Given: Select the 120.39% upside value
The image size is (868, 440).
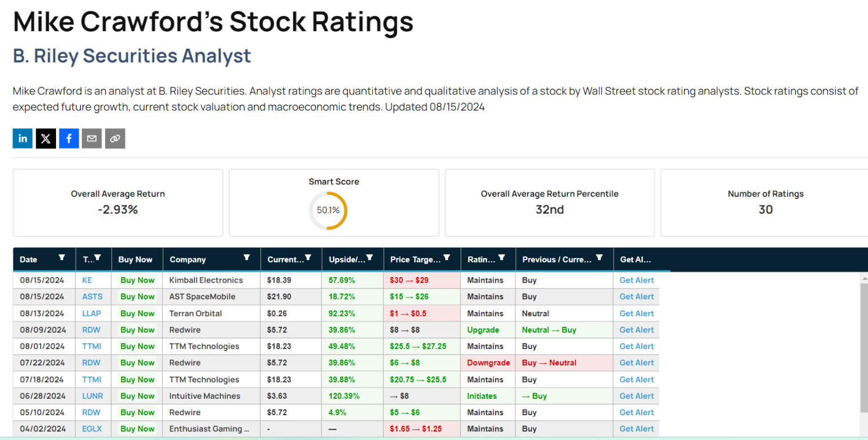Looking at the screenshot, I should (x=344, y=396).
